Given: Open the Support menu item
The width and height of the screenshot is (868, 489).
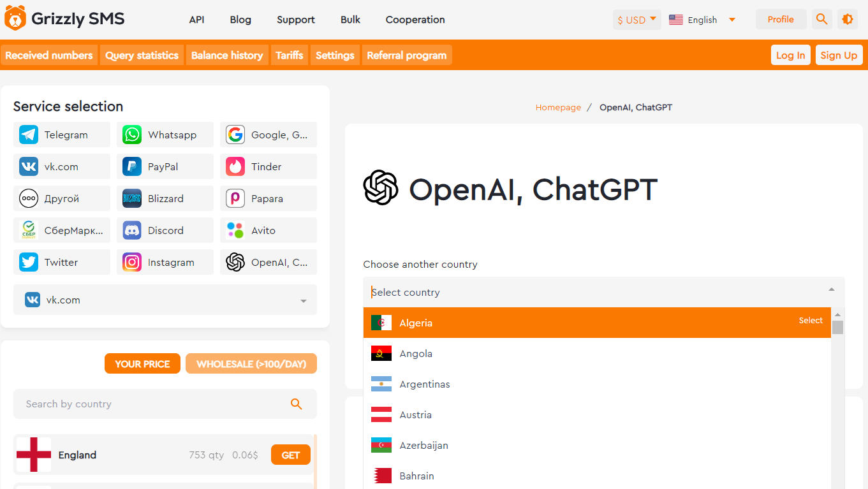Looking at the screenshot, I should pos(296,20).
